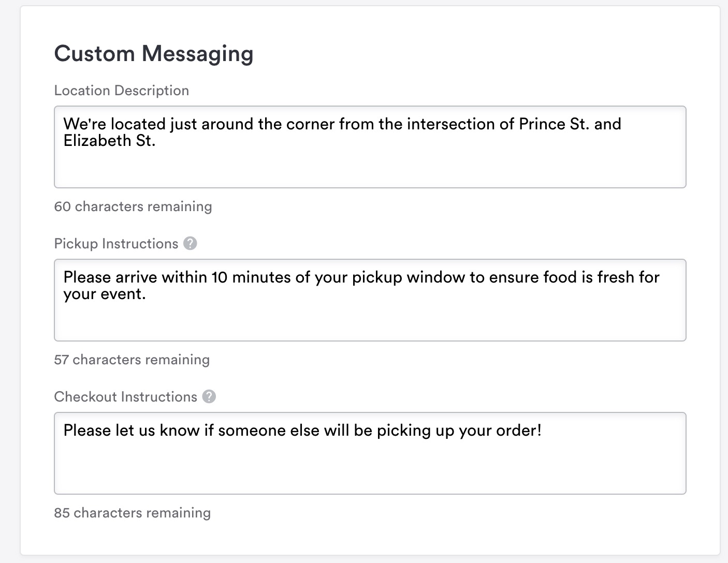The width and height of the screenshot is (728, 563).
Task: Place cursor on 'Elizabeth St.' in location text
Action: (110, 141)
